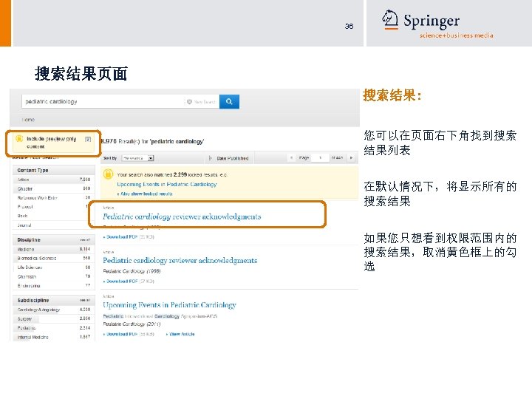The image size is (532, 399).
Task: Open the Pediatric cardiology reviewer acknowledgments (1998) result
Action: click(180, 261)
